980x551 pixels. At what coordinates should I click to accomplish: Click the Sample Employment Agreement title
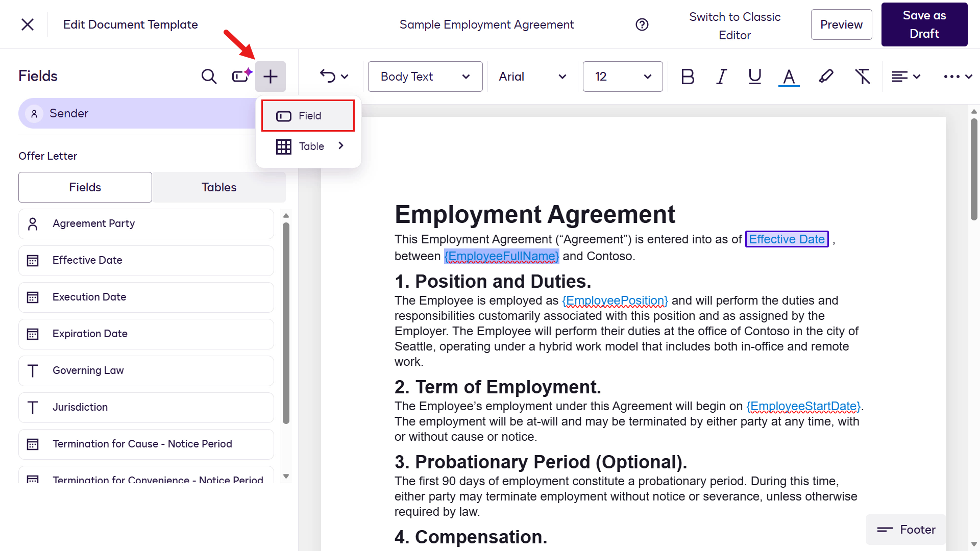pyautogui.click(x=486, y=24)
